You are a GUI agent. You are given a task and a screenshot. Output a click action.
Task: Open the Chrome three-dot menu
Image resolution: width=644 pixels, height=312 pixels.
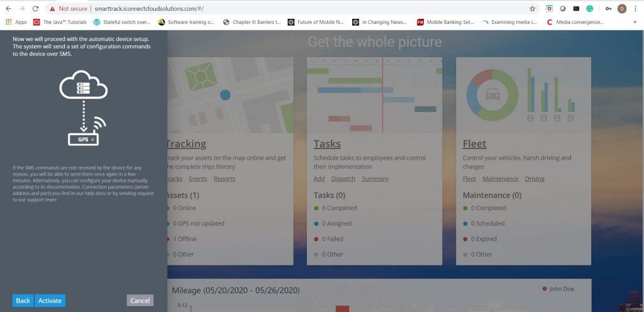click(635, 9)
